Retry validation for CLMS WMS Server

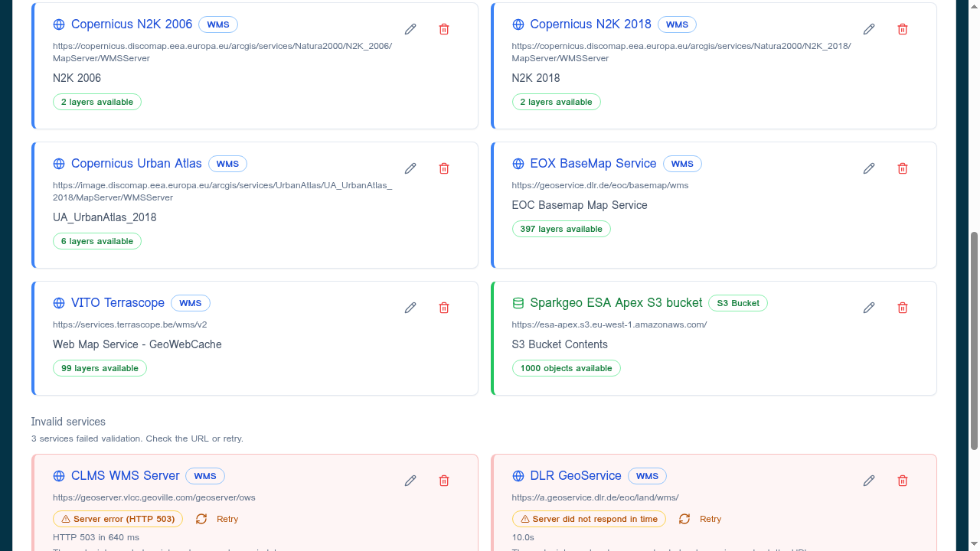[217, 519]
